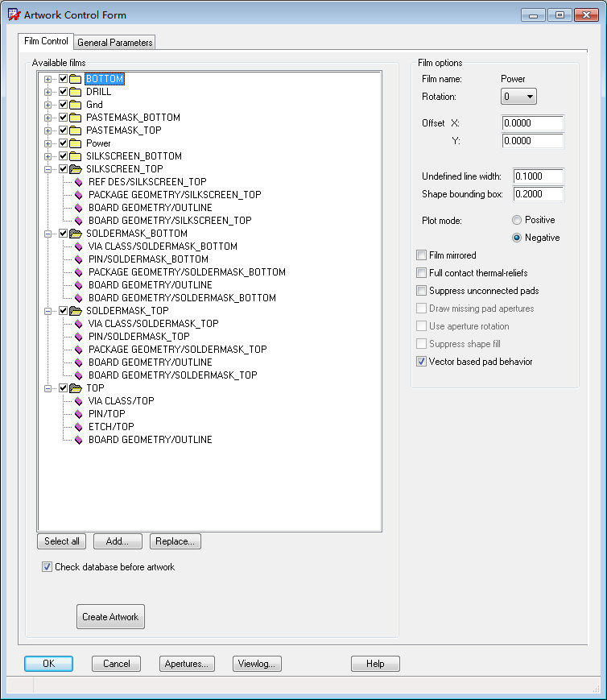Click the PASTEMASK_TOP folder icon
The height and width of the screenshot is (700, 607).
76,130
